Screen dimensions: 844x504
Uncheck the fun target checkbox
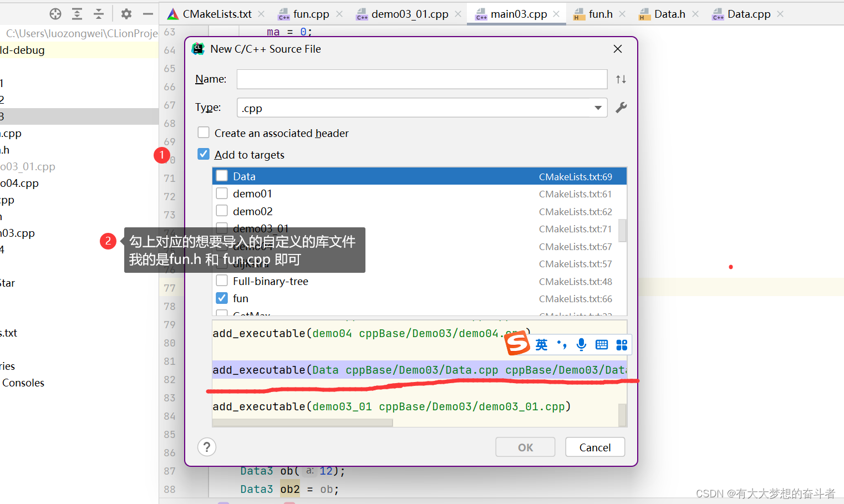[222, 298]
